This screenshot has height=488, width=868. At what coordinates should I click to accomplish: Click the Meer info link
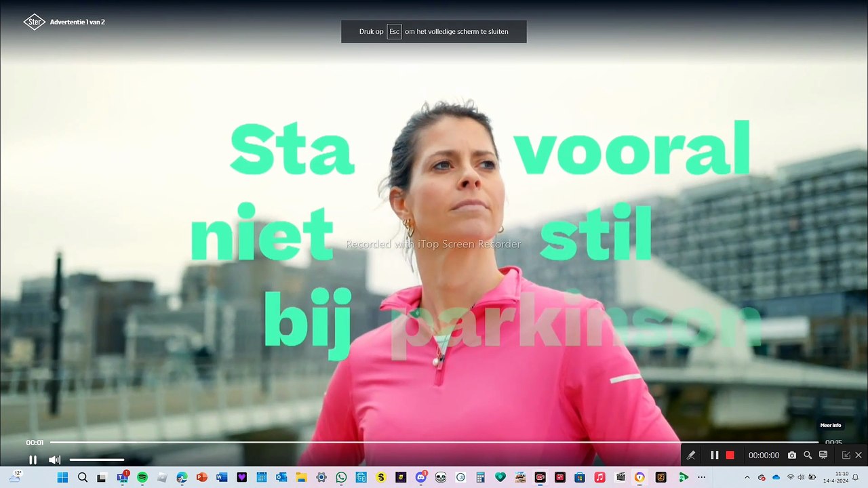pos(830,426)
